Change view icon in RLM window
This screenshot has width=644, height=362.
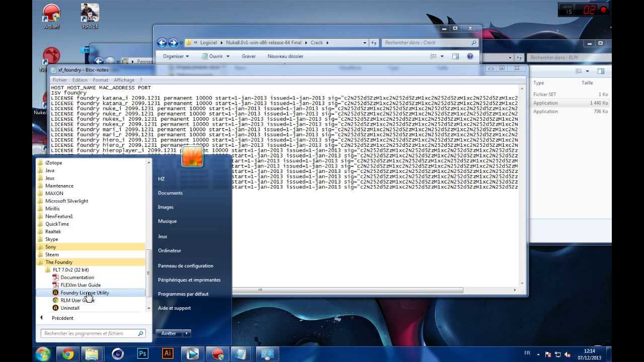coord(579,71)
